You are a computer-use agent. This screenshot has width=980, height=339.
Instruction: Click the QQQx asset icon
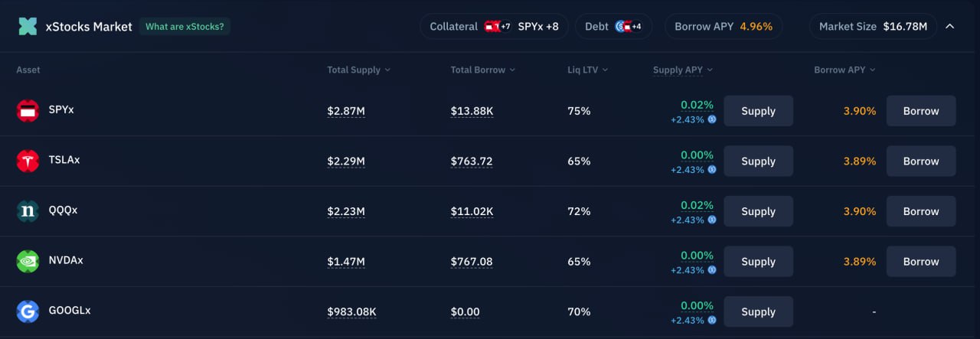[x=28, y=211]
